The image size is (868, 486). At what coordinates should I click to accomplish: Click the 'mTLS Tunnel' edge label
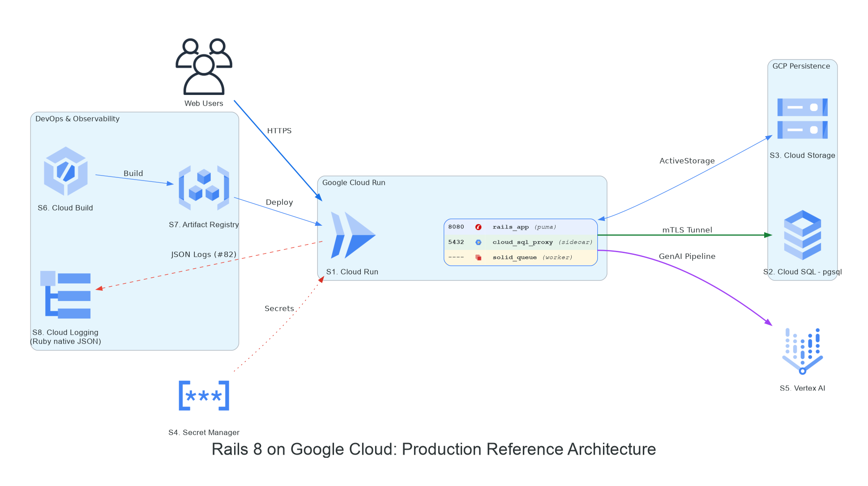click(687, 230)
